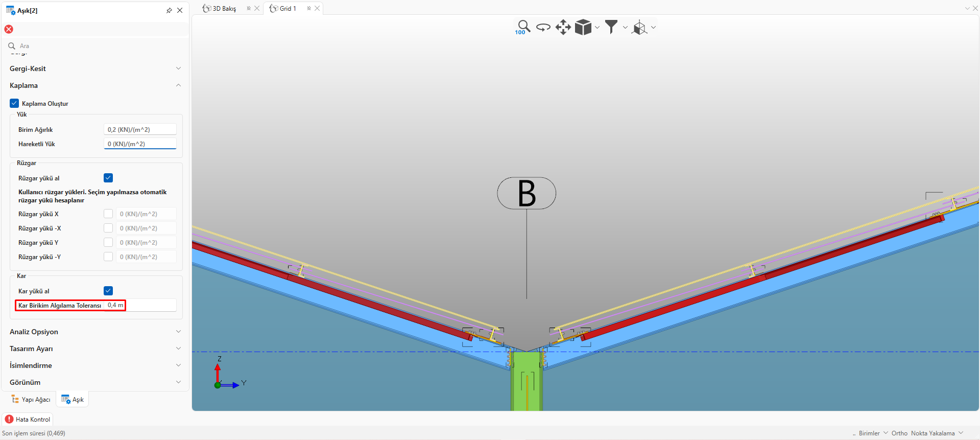Click the red cancel X icon in Aşık panel
Screen dimensions: 980x440
tap(9, 29)
